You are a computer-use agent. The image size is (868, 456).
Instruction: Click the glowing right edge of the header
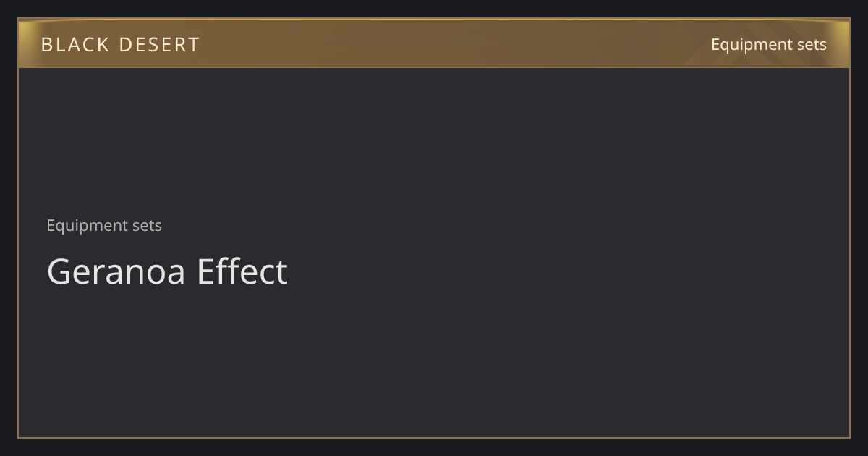(842, 43)
